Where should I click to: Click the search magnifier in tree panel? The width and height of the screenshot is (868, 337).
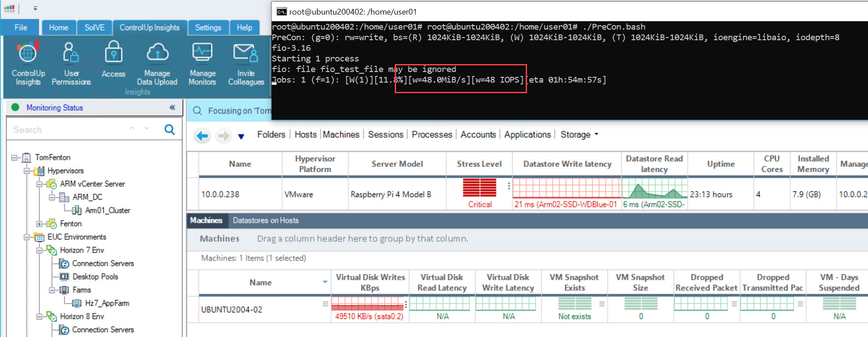pos(169,129)
